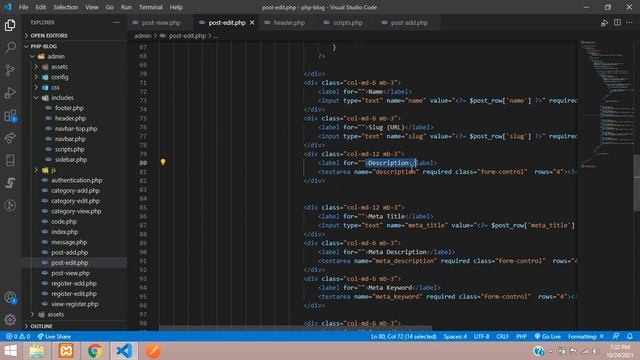Open the Windows Start menu

click(x=11, y=351)
